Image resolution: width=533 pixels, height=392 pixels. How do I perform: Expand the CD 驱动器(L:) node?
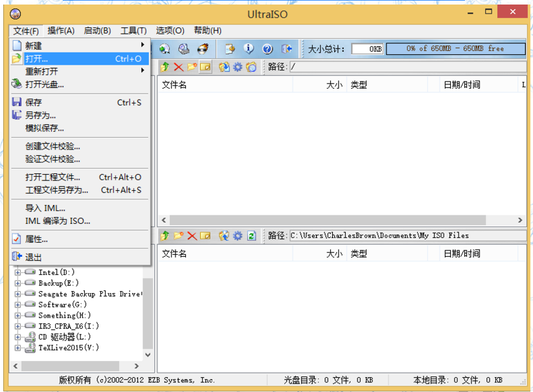point(17,337)
